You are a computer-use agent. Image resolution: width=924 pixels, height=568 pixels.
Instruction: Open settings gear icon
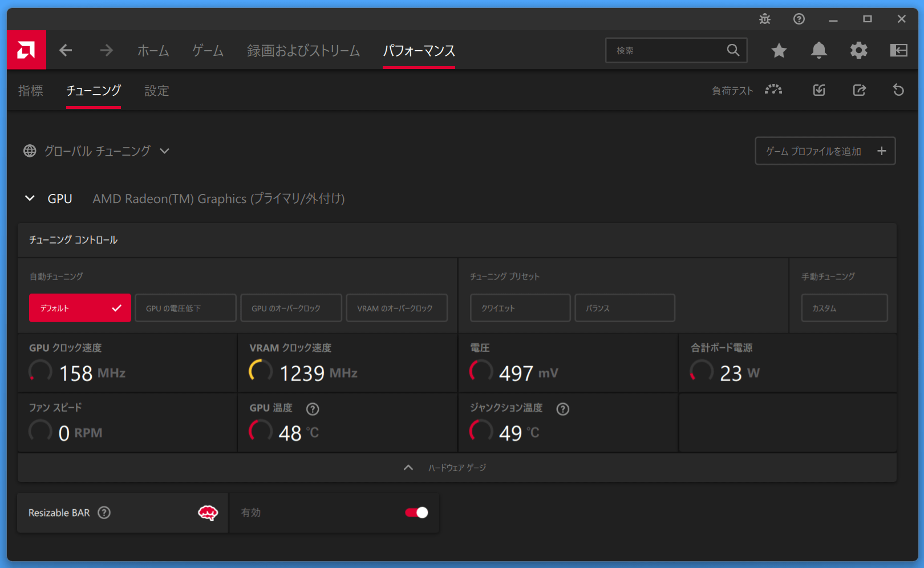(x=859, y=50)
